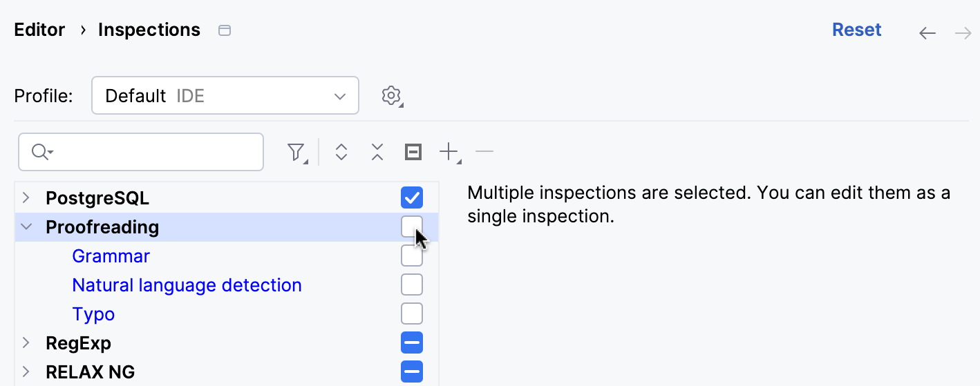This screenshot has height=386, width=980.
Task: Select the Natural language detection inspection
Action: tap(187, 285)
